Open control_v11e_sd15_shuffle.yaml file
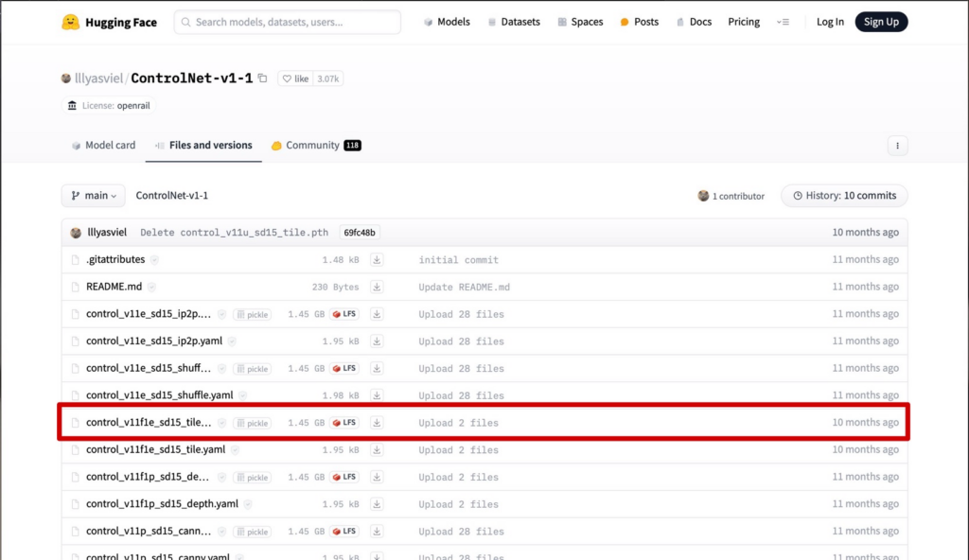969x560 pixels. (x=159, y=395)
